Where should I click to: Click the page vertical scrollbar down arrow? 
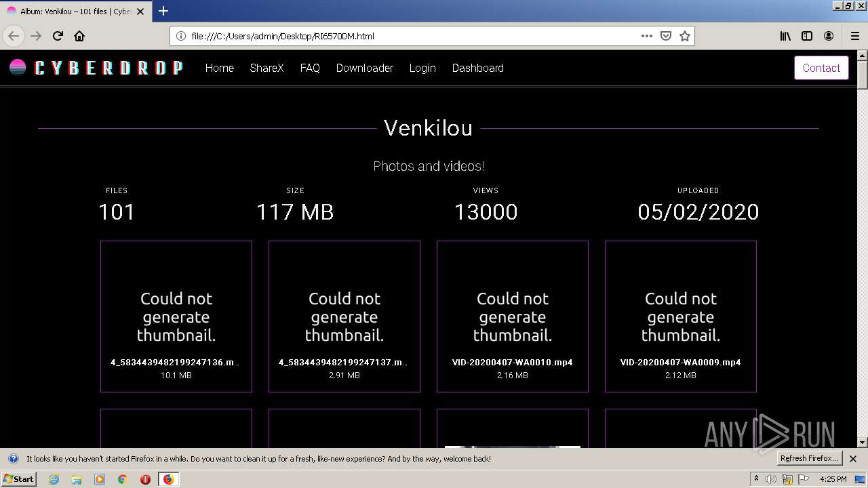coord(863,443)
